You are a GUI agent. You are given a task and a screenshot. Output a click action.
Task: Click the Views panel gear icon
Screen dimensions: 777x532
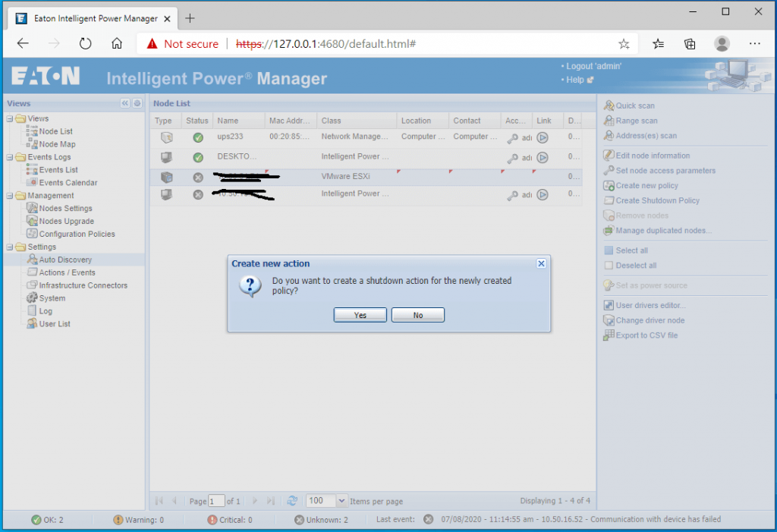(x=137, y=103)
